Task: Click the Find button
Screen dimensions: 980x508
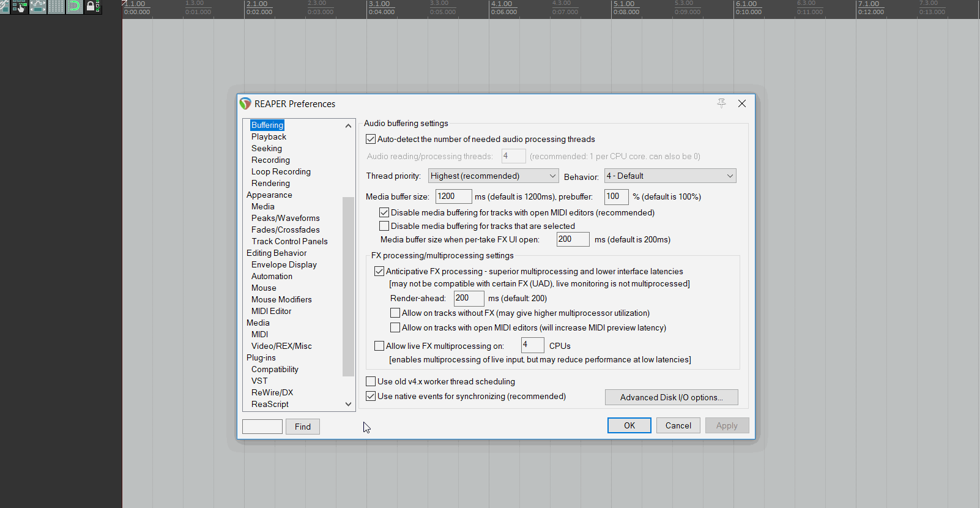Action: click(303, 427)
